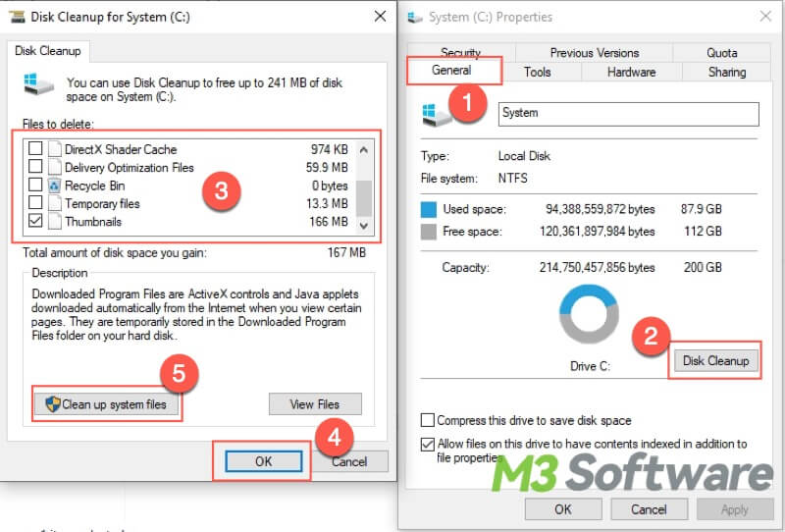Click the Free space gray color box
Screen dimensions: 785x532
tap(429, 232)
